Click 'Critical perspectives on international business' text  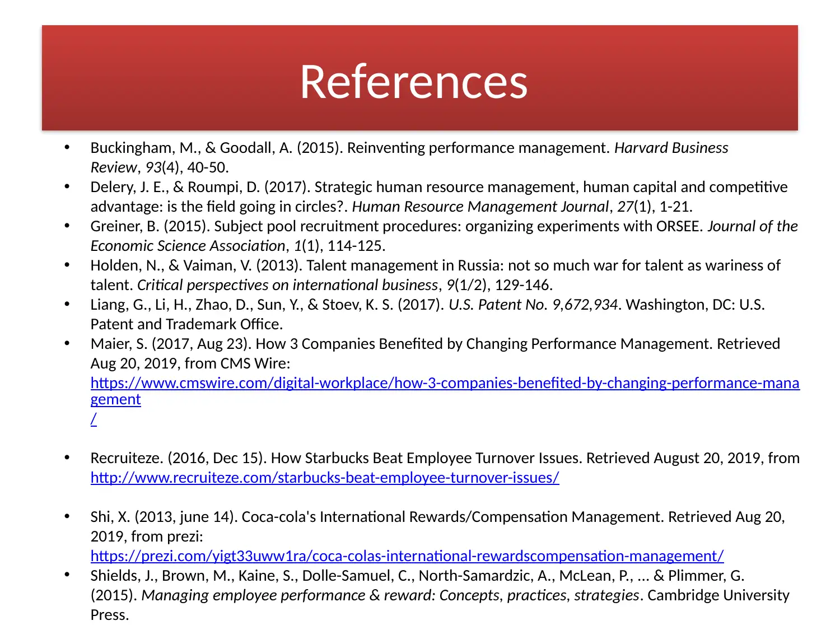point(287,285)
